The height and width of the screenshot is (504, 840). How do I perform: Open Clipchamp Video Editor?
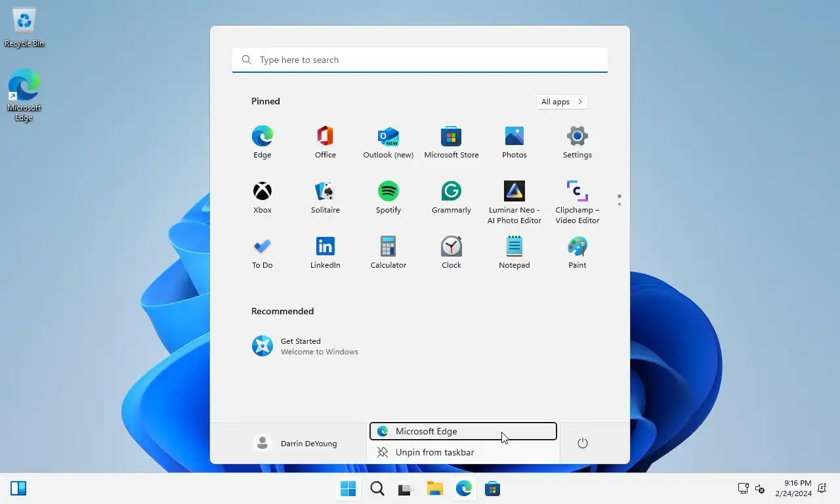pos(577,202)
